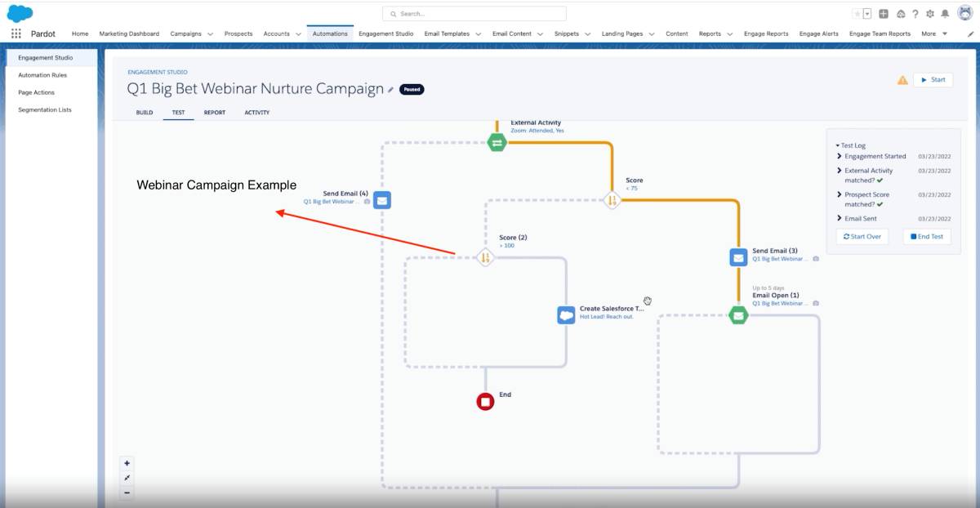Collapse the Test Log section
980x508 pixels.
[x=837, y=145]
